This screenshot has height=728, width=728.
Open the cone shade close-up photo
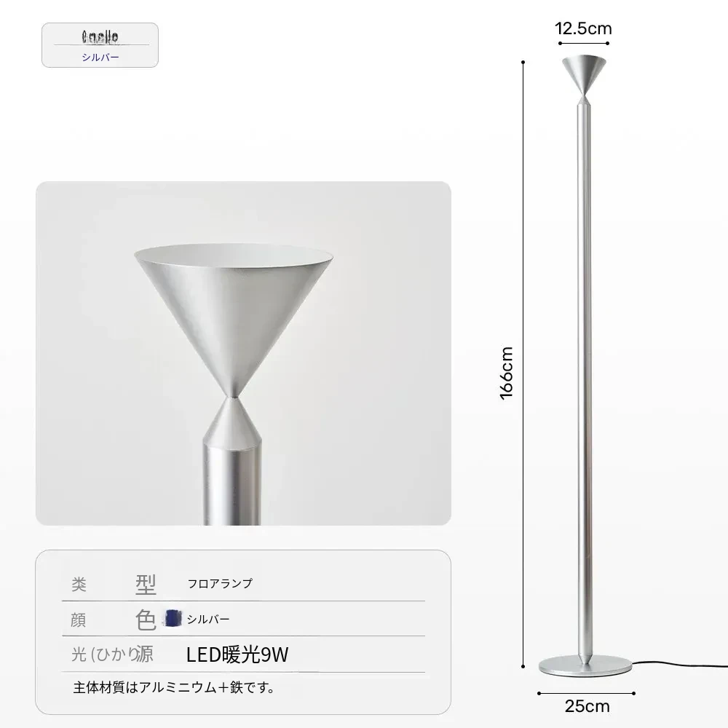243,353
